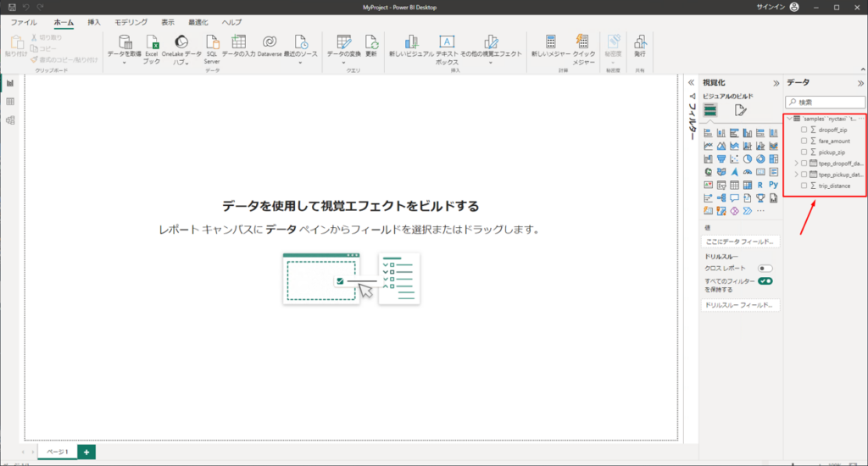Check the trip_distance field checkbox
Screen dimensions: 868x466
tap(804, 185)
